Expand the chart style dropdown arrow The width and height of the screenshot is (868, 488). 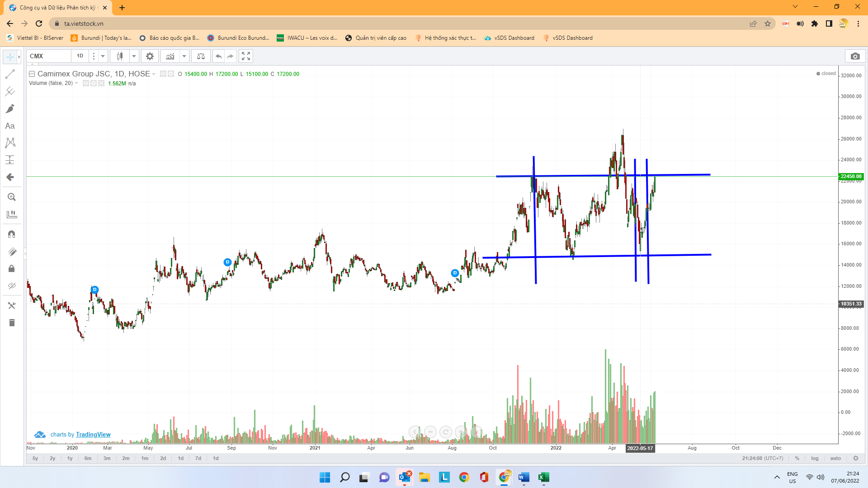point(134,56)
